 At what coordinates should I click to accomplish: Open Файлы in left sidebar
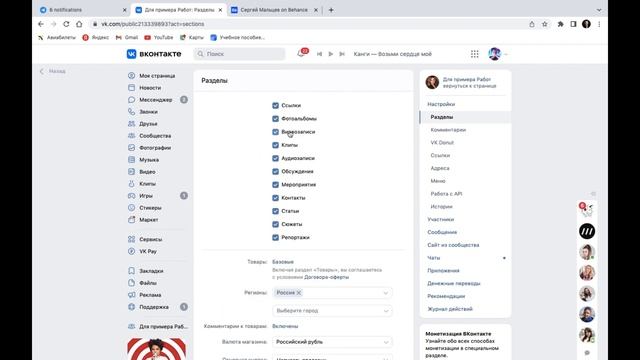tap(148, 283)
